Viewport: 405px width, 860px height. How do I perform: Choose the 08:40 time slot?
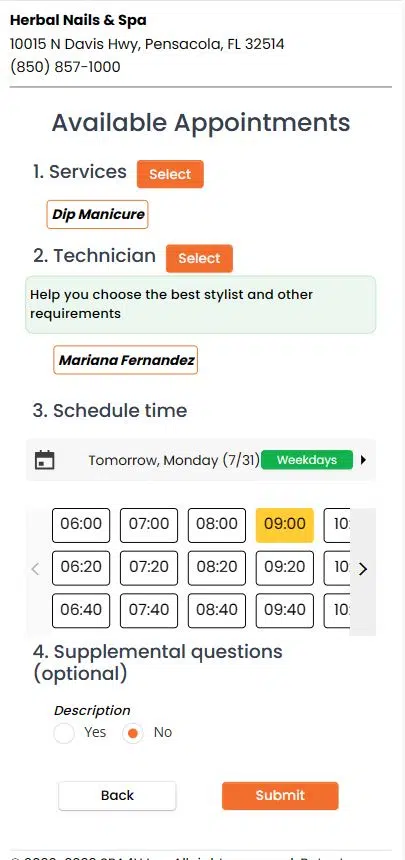pyautogui.click(x=217, y=610)
